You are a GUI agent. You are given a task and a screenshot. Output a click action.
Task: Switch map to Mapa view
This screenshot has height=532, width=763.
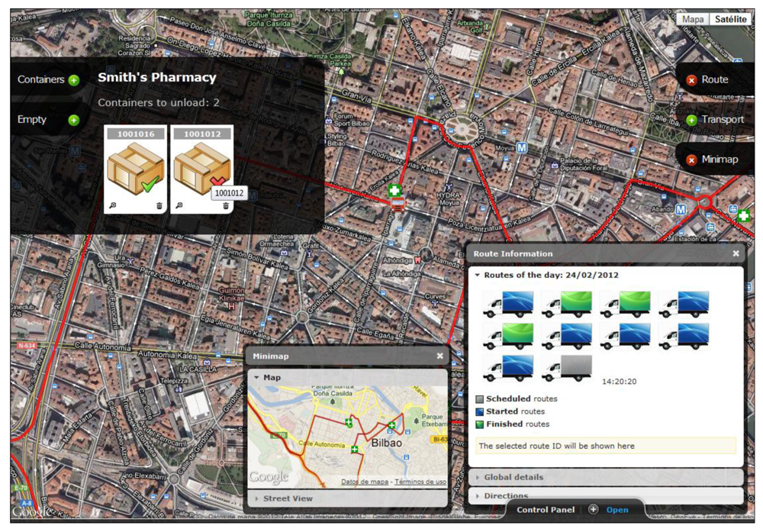click(693, 20)
